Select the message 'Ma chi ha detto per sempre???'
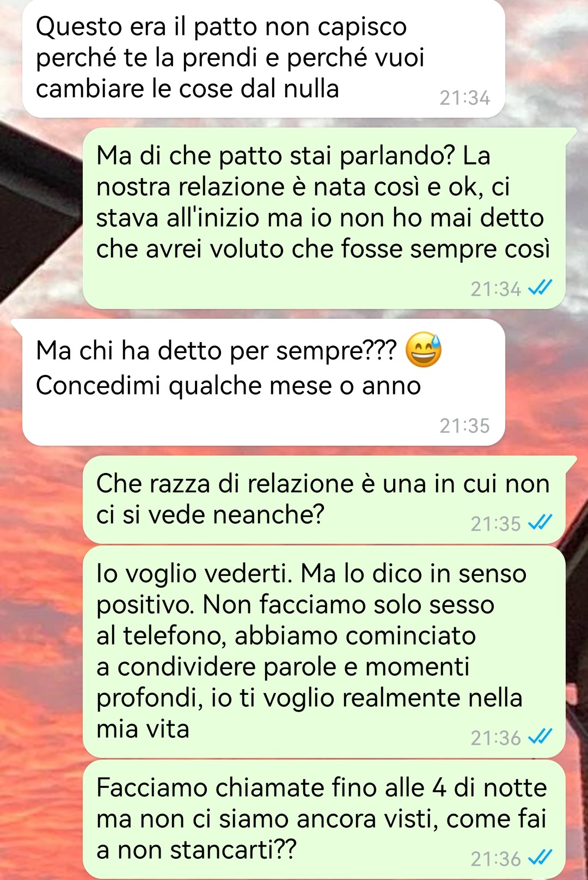 264,383
